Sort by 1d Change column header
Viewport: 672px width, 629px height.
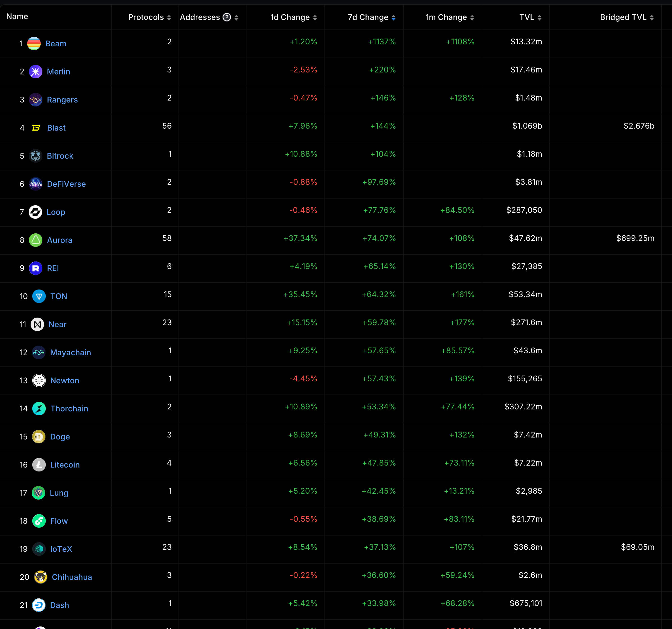(x=290, y=17)
